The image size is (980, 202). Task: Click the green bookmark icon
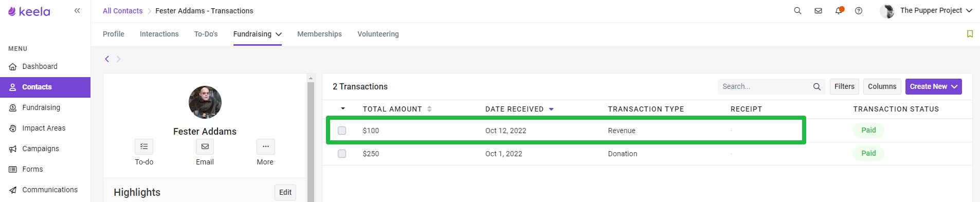tap(970, 34)
